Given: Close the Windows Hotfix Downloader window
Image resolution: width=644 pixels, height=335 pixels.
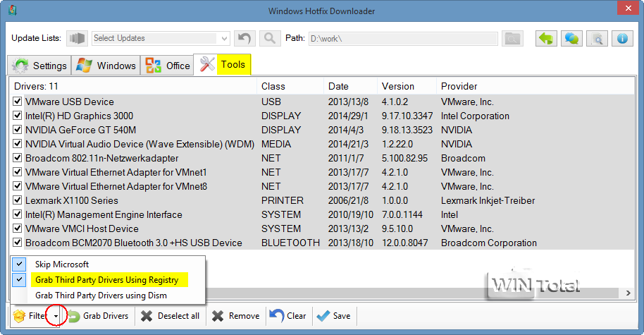Looking at the screenshot, I should (628, 8).
